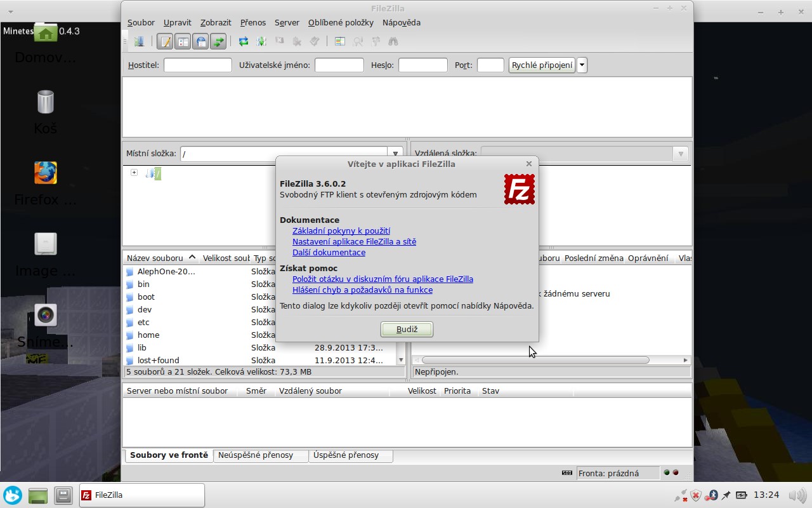812x508 pixels.
Task: Click the network disconnected tray icon
Action: pyautogui.click(x=681, y=495)
